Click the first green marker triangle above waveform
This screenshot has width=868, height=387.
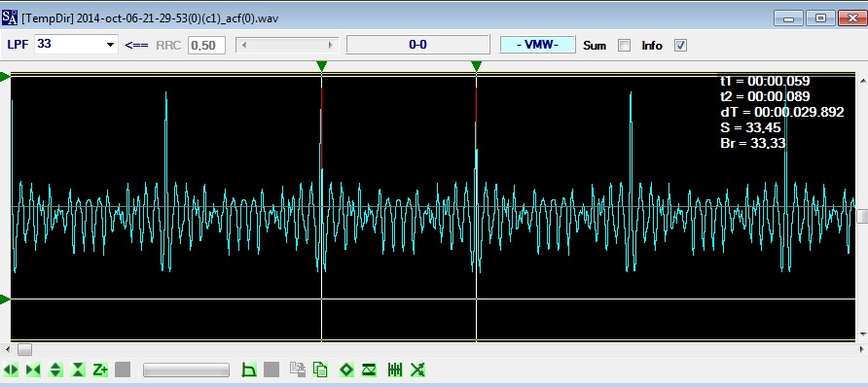pyautogui.click(x=322, y=66)
